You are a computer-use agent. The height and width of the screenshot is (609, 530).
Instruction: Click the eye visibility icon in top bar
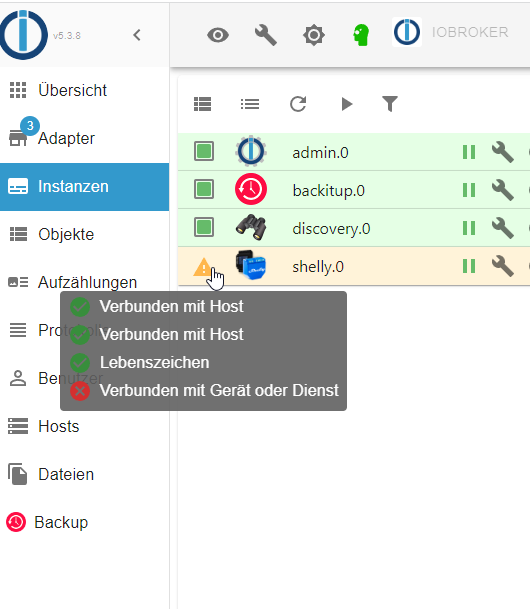(x=218, y=35)
